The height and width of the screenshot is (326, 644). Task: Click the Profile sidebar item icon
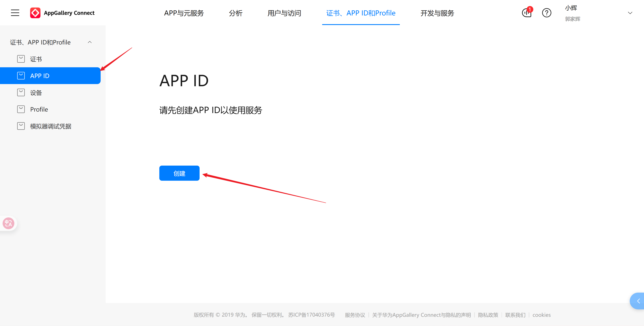click(x=21, y=109)
